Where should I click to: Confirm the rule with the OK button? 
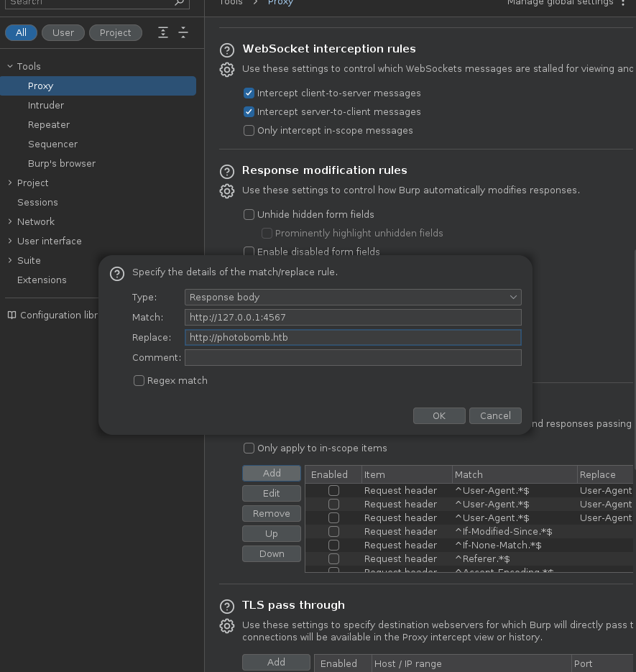tap(438, 416)
